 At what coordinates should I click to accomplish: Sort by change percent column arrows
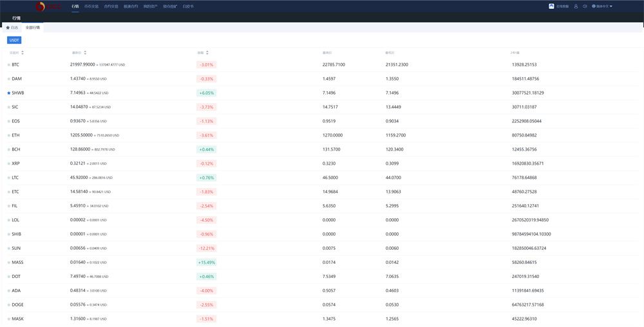coord(207,53)
